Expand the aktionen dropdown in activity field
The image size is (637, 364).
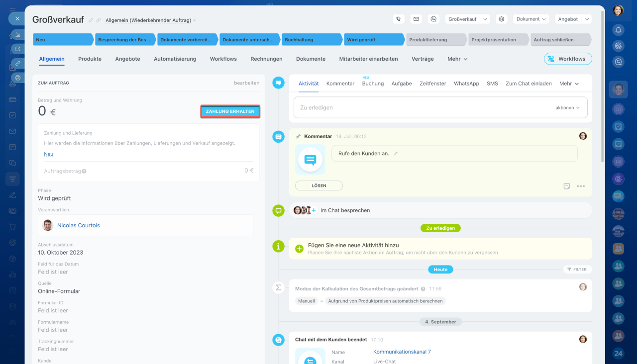[x=567, y=107]
